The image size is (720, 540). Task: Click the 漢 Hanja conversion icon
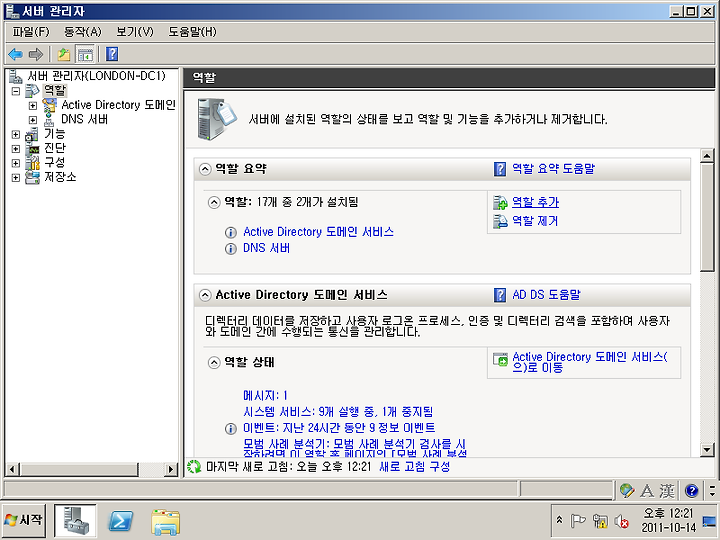[x=667, y=491]
